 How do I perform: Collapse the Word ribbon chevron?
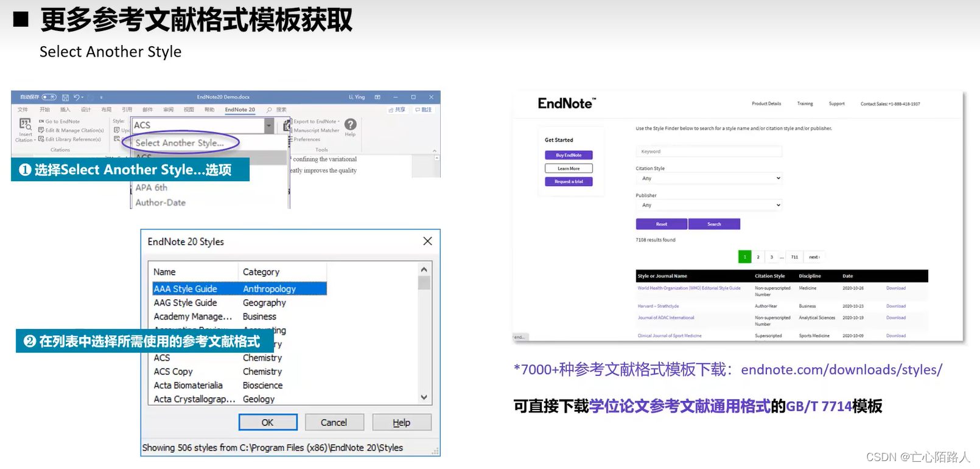(435, 150)
